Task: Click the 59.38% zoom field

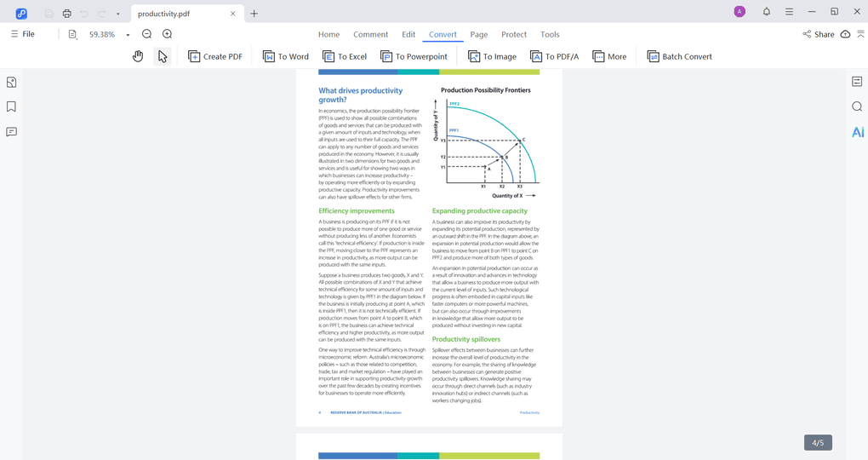Action: [102, 34]
